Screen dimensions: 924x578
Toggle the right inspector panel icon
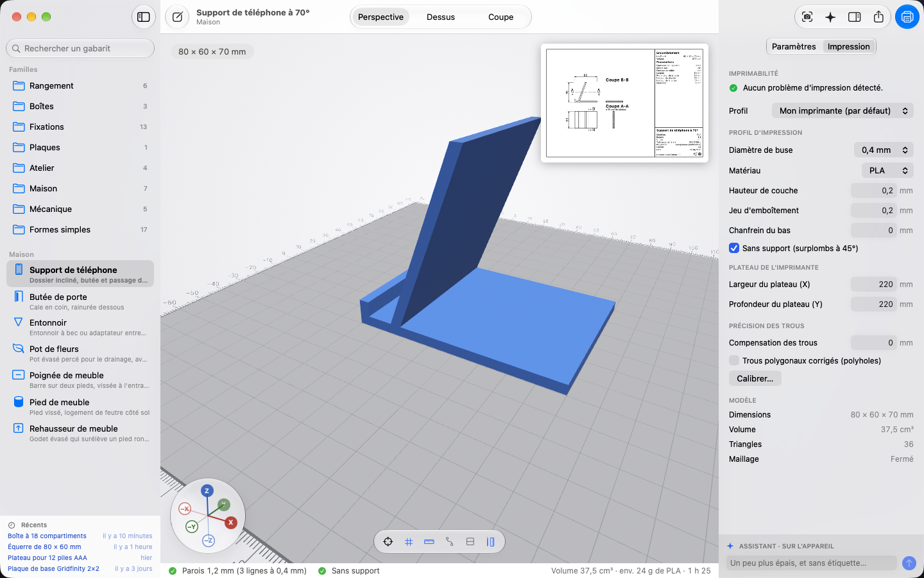855,17
